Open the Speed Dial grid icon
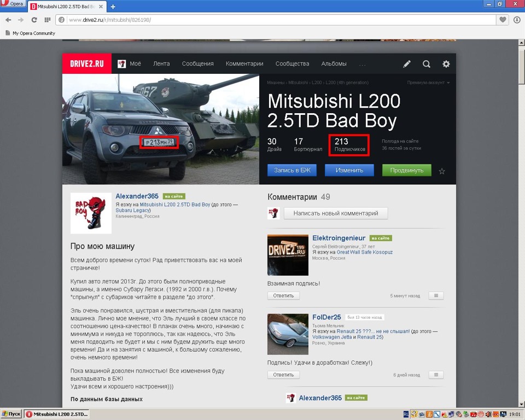Screen dimensions: 525x420 [x=47, y=20]
